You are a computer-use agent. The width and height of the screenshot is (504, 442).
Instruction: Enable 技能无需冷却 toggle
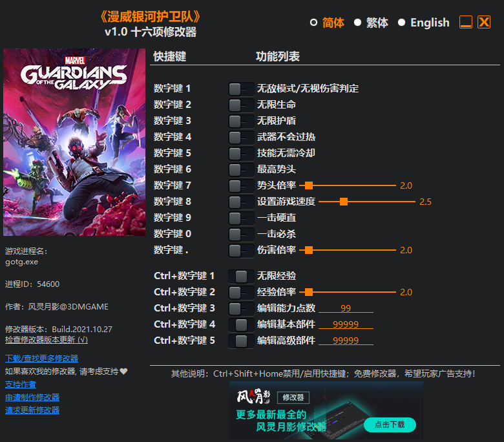click(x=241, y=154)
